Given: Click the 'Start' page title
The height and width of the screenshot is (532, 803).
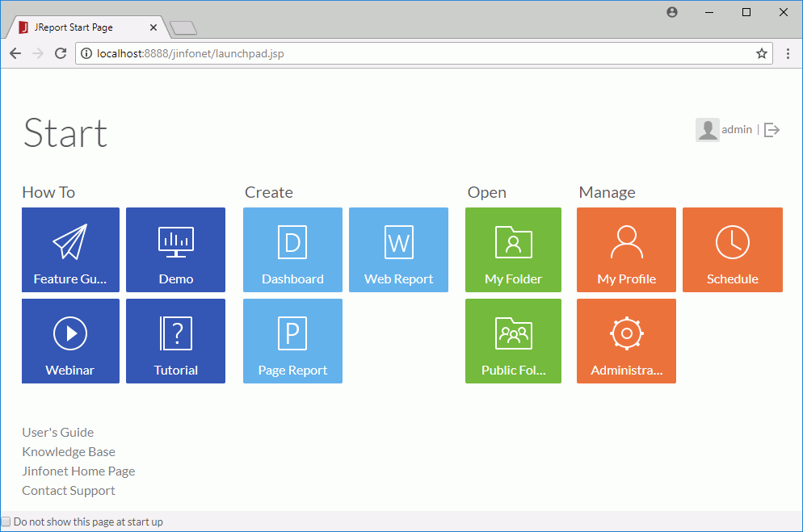Looking at the screenshot, I should click(x=65, y=132).
